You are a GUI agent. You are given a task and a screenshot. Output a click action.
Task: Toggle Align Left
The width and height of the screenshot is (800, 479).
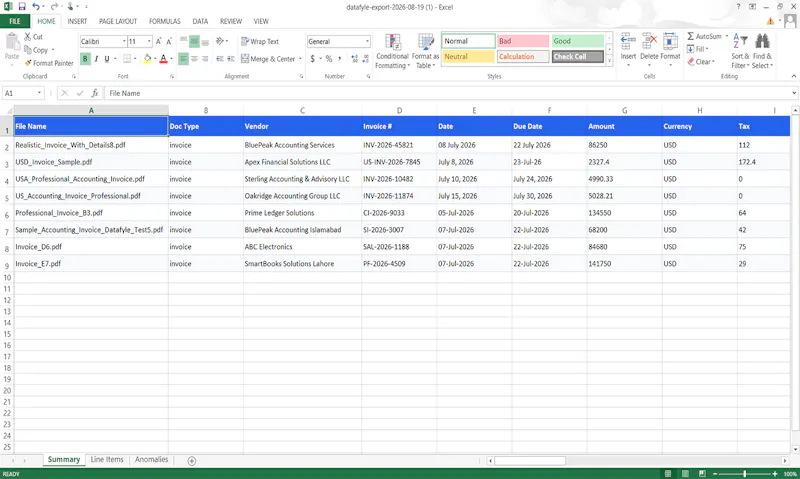(x=183, y=59)
